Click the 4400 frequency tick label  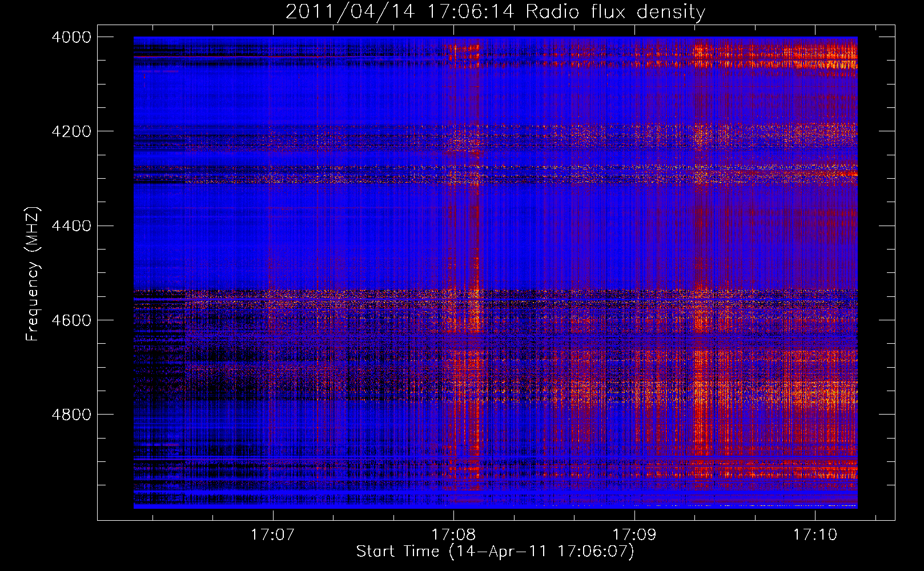[x=71, y=226]
